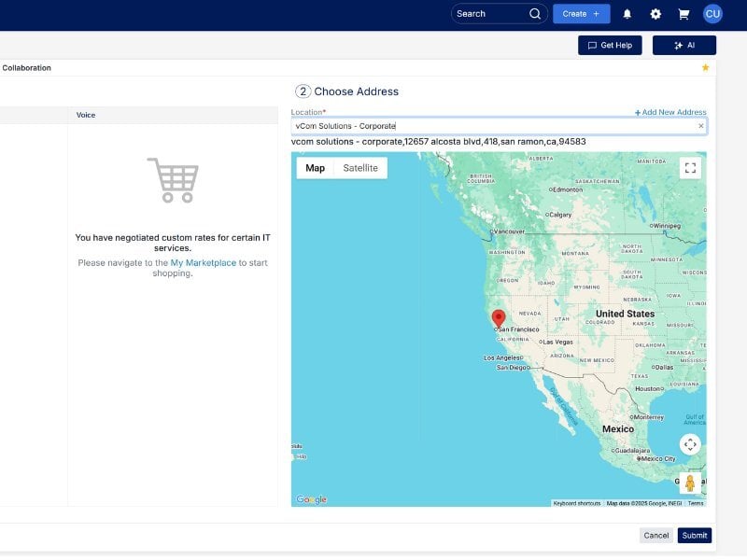This screenshot has height=560, width=747.
Task: Use the search magnifier icon
Action: click(533, 13)
